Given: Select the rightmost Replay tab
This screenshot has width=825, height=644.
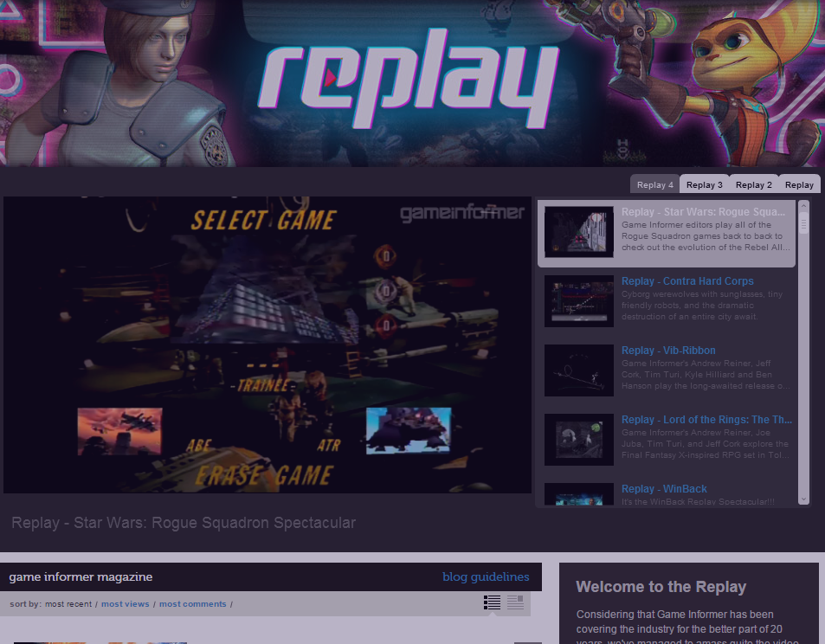Looking at the screenshot, I should pyautogui.click(x=799, y=184).
